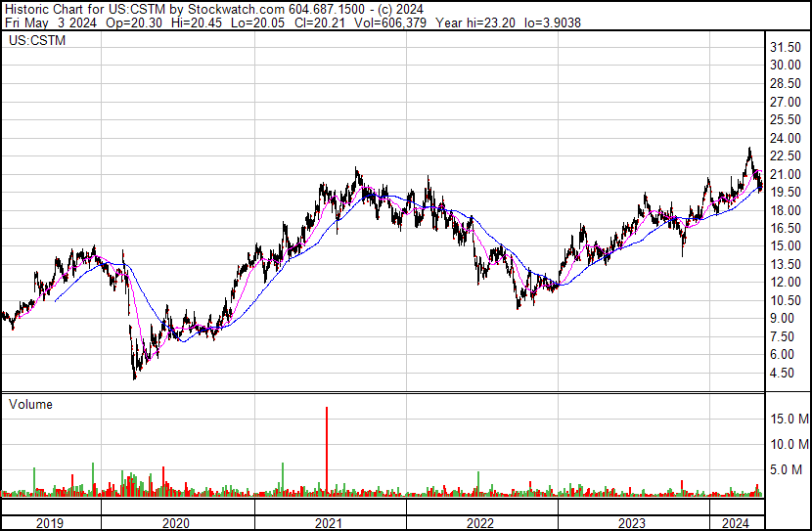Select the 2022 year marker on timeline
This screenshot has width=812, height=531.
click(480, 523)
